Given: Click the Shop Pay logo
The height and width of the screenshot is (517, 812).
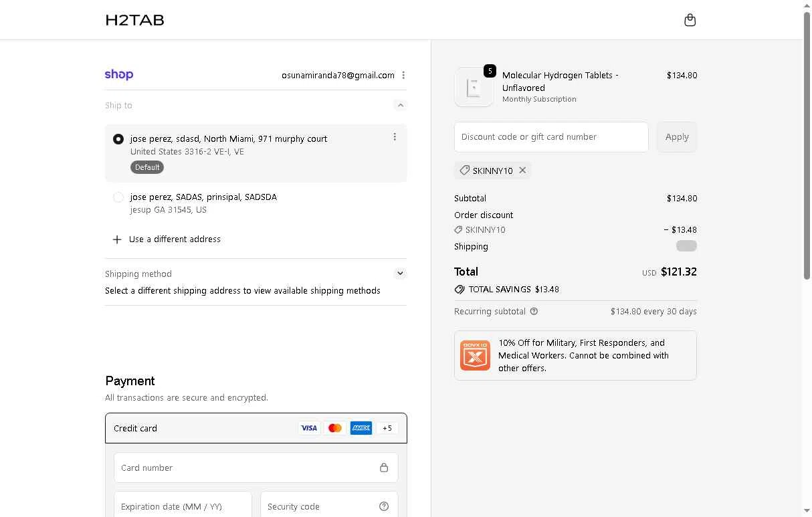Looking at the screenshot, I should point(119,75).
